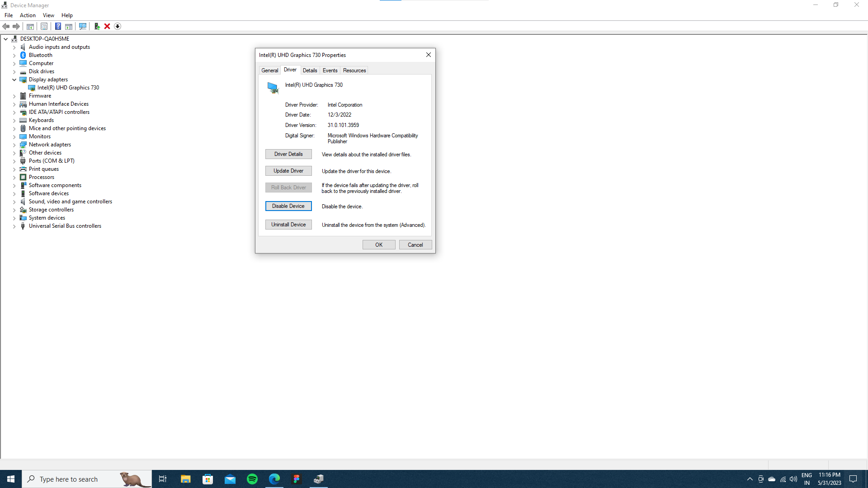Click the volume icon in system tray
Viewport: 868px width, 488px height.
(x=793, y=479)
